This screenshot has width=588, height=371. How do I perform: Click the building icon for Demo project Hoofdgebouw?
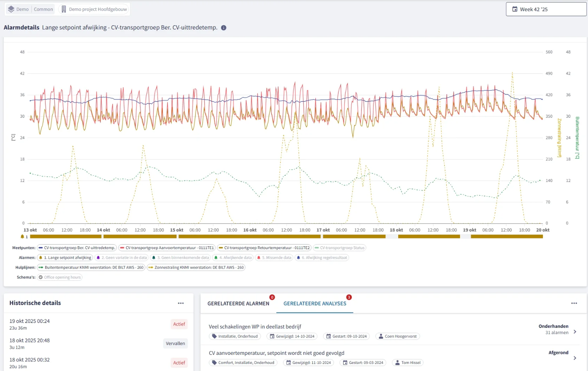(64, 9)
